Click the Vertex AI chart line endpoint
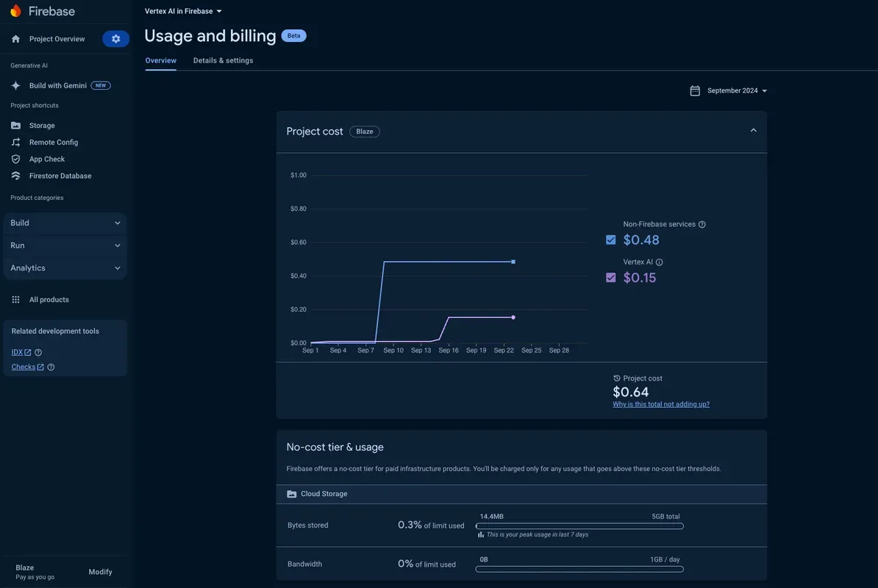Screen dimensions: 878x588 (x=513, y=318)
